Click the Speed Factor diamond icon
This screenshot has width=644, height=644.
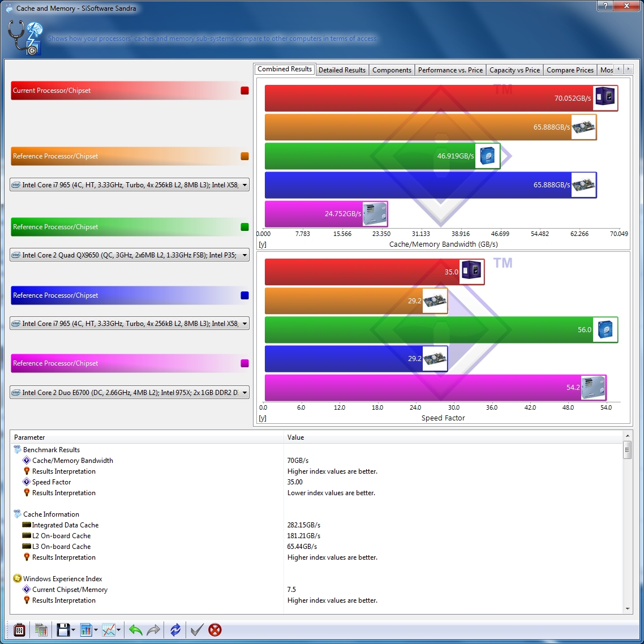click(26, 482)
